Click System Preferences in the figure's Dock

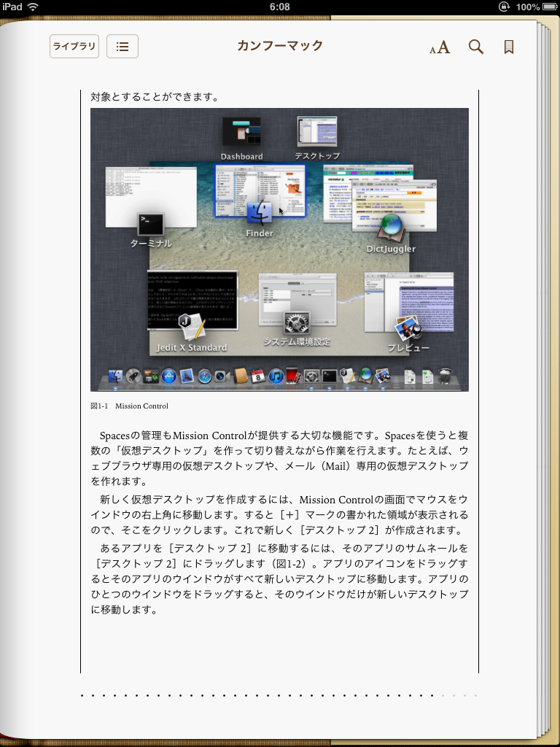[311, 376]
